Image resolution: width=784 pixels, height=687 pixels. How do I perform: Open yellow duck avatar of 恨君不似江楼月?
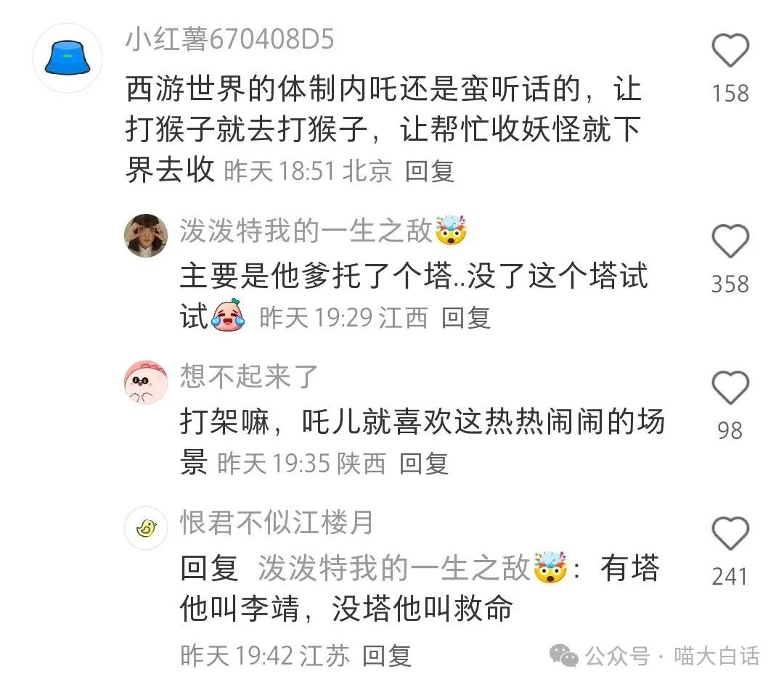pos(145,527)
